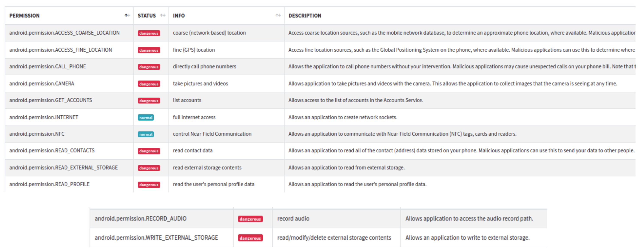Click the sort arrows next to PERMISSION header
The image size is (644, 248).
click(x=127, y=15)
